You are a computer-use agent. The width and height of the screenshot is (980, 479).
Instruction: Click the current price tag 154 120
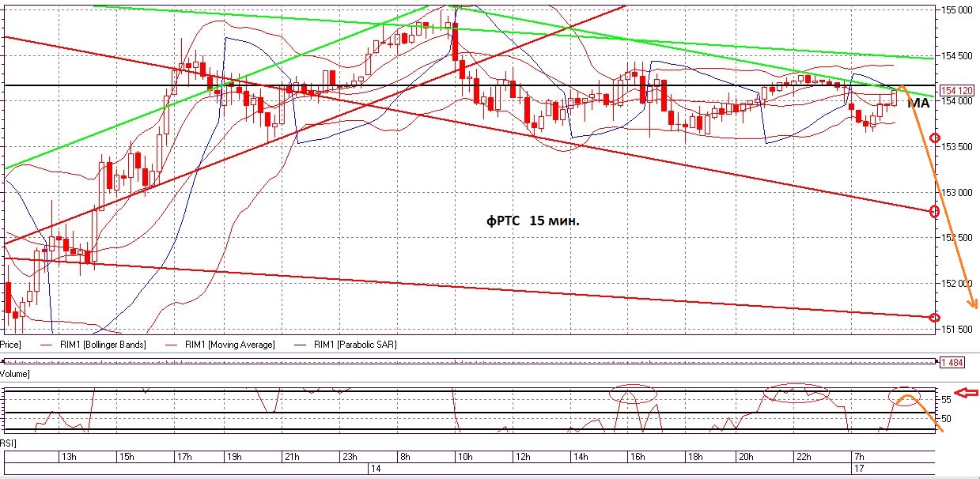(955, 90)
